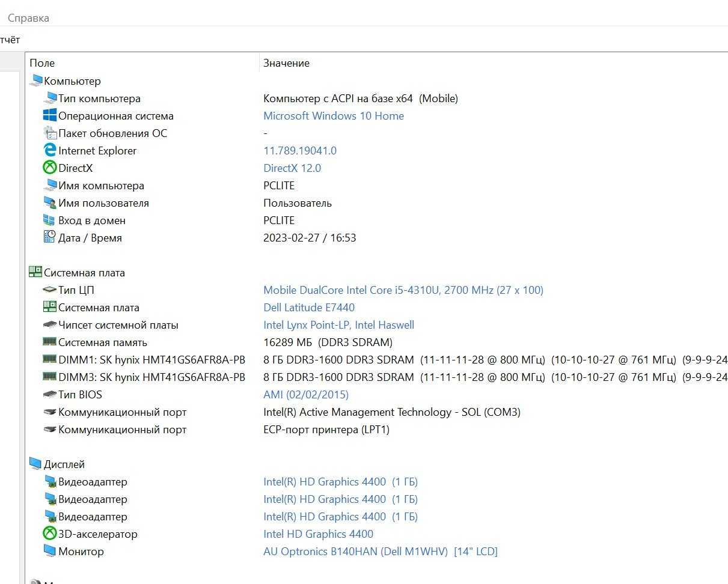Screen dimensions: 728x584
Task: Select the Имя пользователя field
Action: click(103, 203)
